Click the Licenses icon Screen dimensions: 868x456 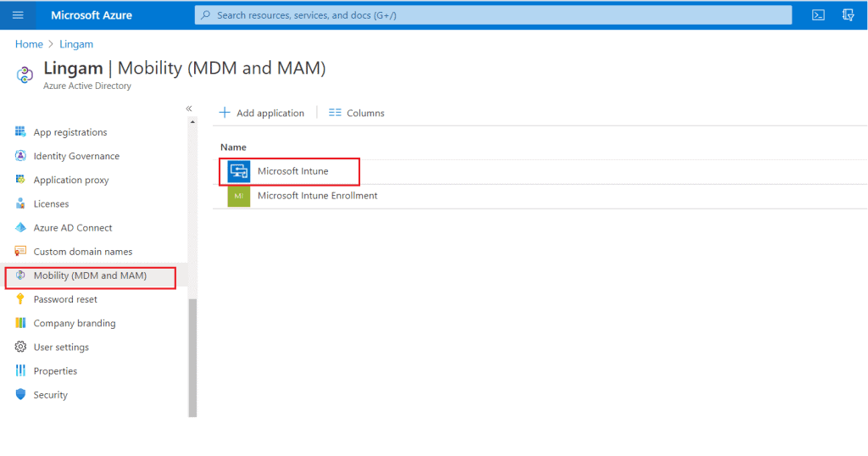tap(20, 203)
